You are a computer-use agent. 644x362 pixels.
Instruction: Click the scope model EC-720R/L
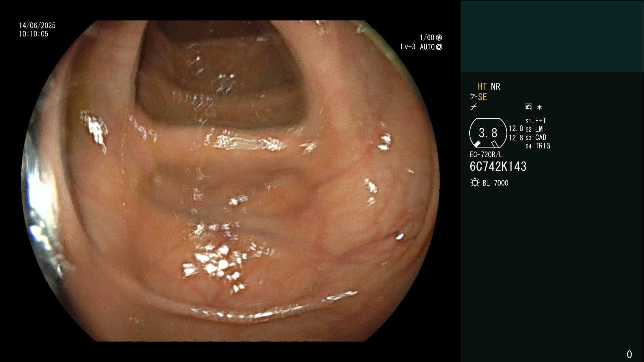click(486, 155)
